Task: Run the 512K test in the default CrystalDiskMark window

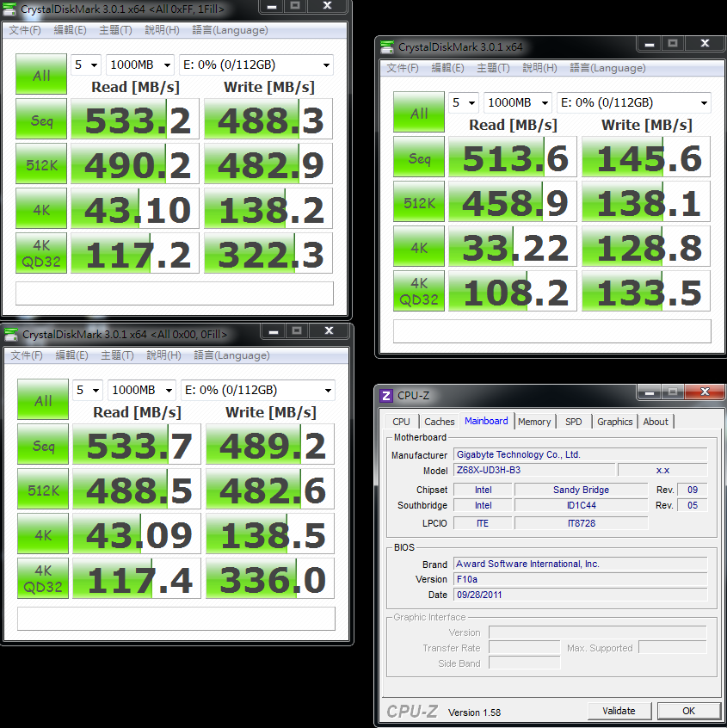Action: [419, 201]
